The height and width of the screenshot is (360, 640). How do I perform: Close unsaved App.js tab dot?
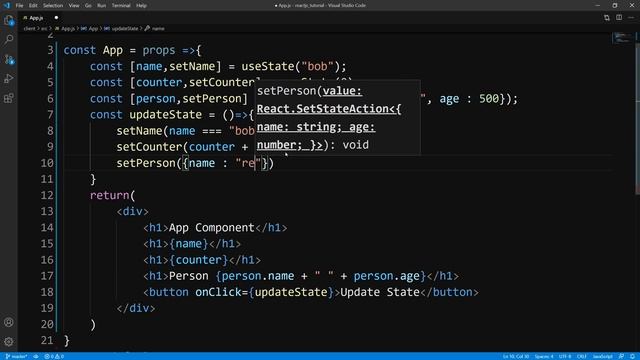point(56,18)
